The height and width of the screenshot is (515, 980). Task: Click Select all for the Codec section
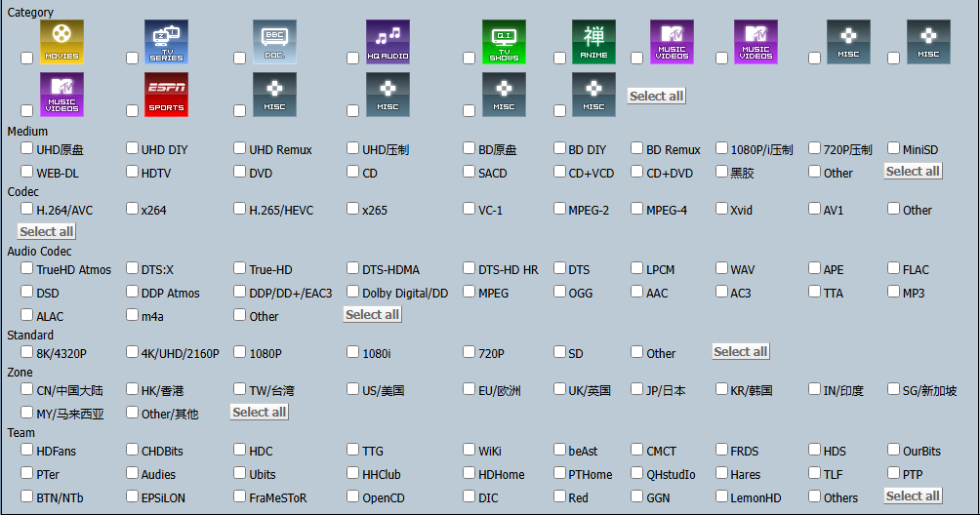click(46, 231)
